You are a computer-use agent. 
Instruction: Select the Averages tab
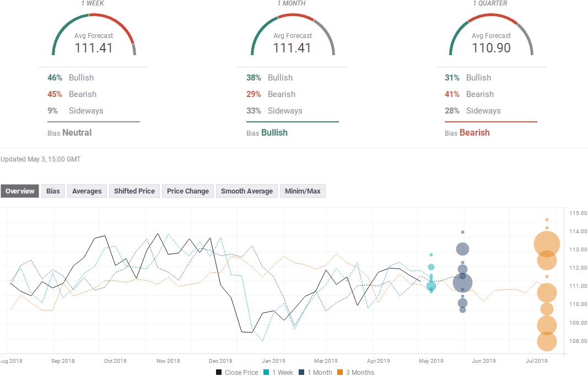pyautogui.click(x=87, y=191)
